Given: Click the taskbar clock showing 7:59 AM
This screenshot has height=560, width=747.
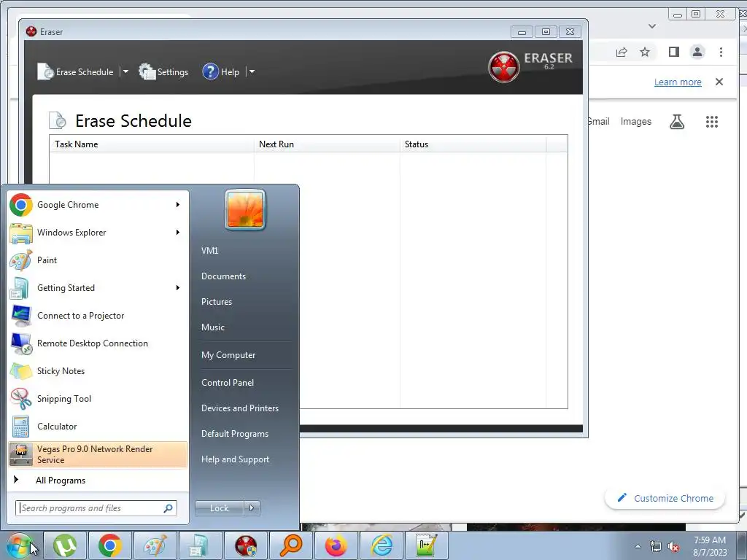Looking at the screenshot, I should click(x=710, y=546).
